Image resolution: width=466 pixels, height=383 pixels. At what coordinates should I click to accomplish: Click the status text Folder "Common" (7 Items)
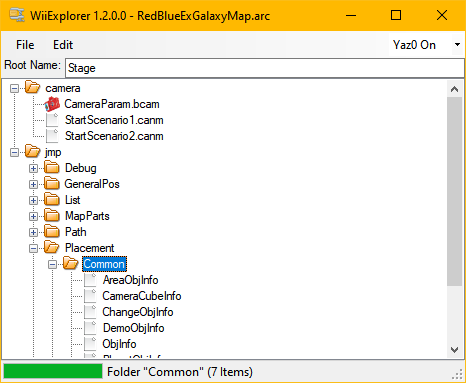180,372
